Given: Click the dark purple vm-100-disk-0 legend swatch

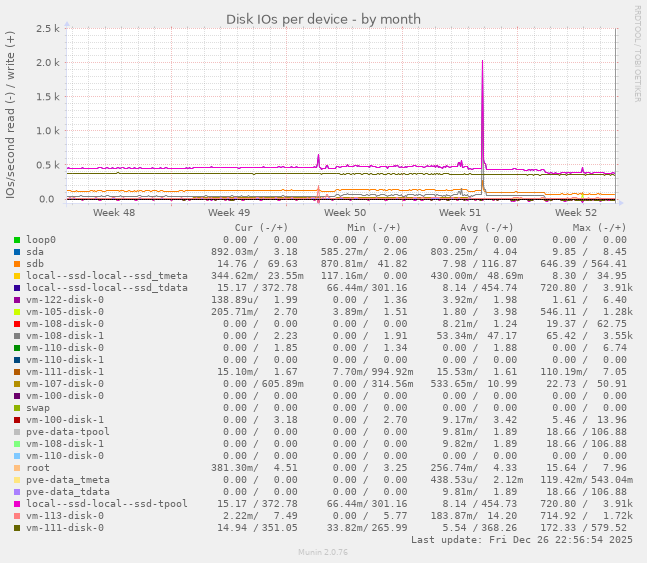Looking at the screenshot, I should 17,396.
